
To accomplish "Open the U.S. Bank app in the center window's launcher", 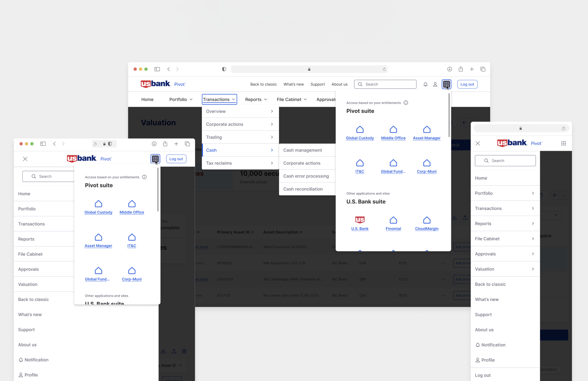I will click(360, 224).
